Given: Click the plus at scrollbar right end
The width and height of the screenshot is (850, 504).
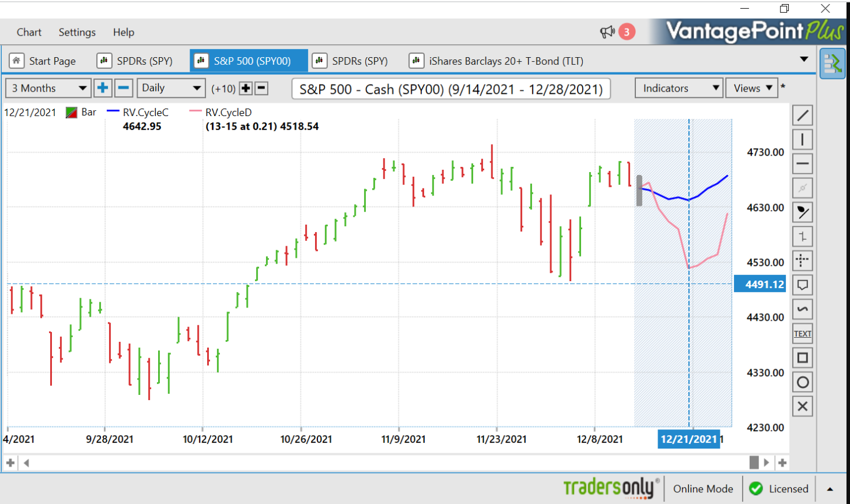Looking at the screenshot, I should pos(783,463).
